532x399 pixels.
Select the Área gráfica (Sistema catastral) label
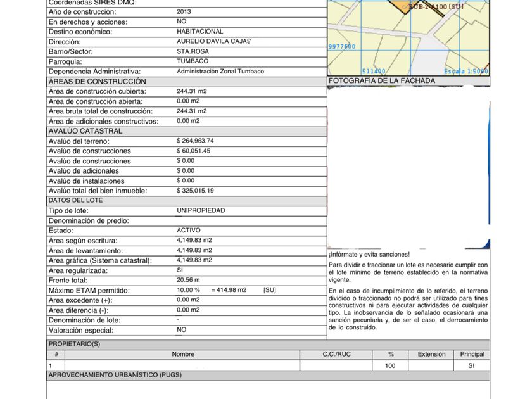click(x=100, y=260)
